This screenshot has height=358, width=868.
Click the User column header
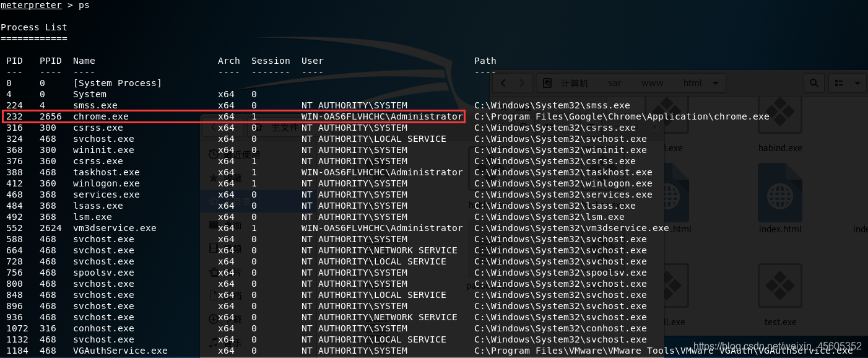click(313, 61)
